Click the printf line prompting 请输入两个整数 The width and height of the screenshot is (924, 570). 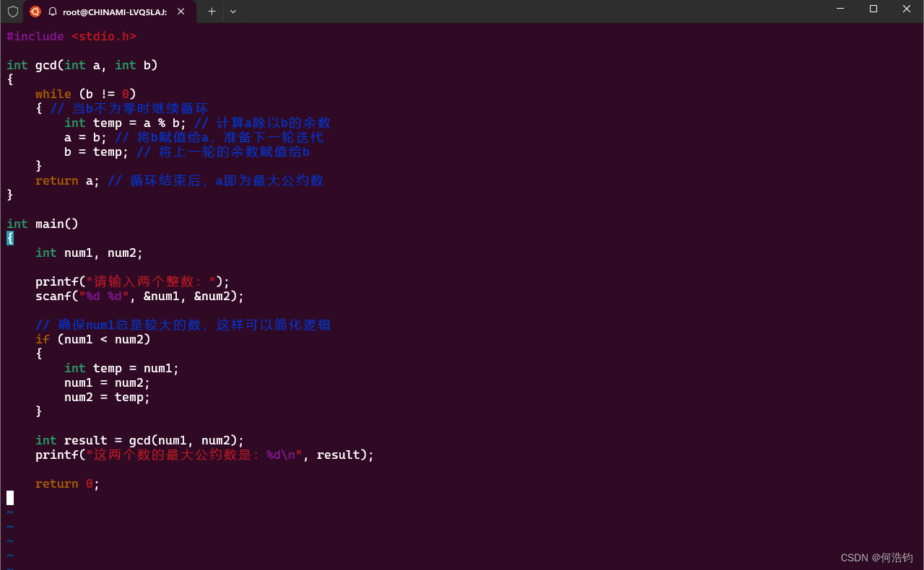133,281
